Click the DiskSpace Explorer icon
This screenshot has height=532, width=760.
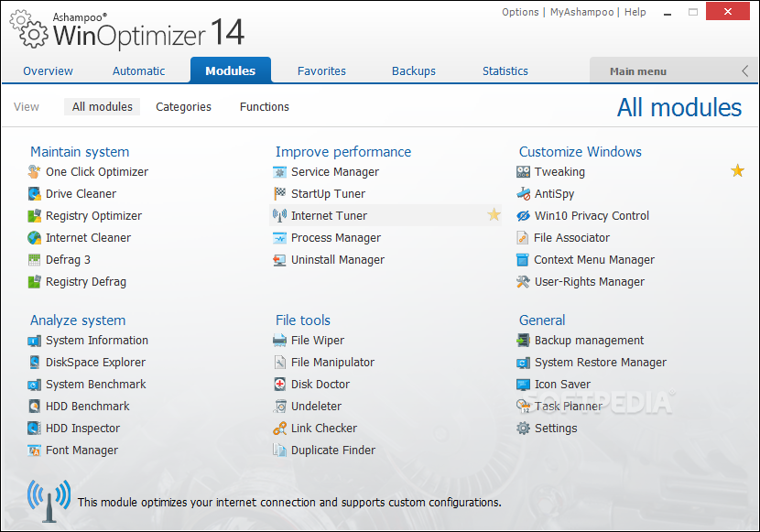[34, 363]
